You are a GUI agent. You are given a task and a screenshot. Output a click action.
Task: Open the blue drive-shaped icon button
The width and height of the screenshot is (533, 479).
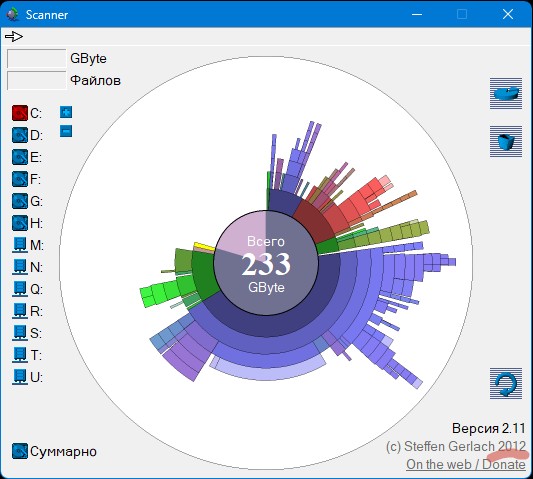[506, 93]
